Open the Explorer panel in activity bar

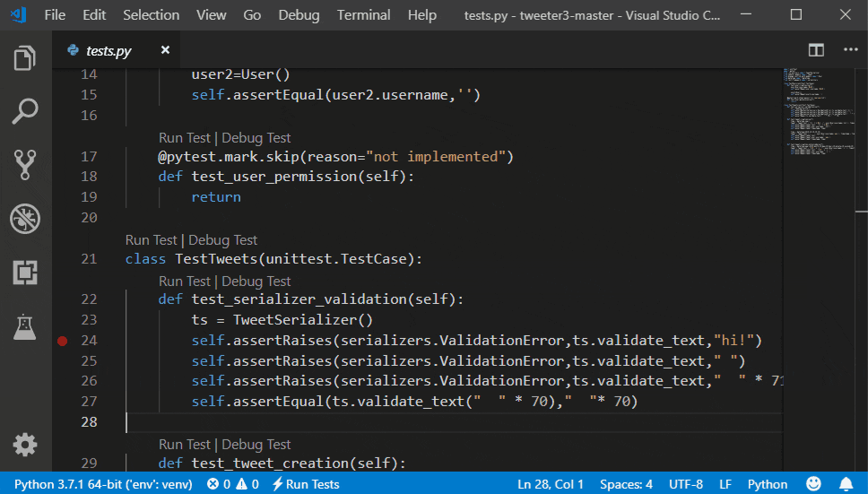[25, 60]
